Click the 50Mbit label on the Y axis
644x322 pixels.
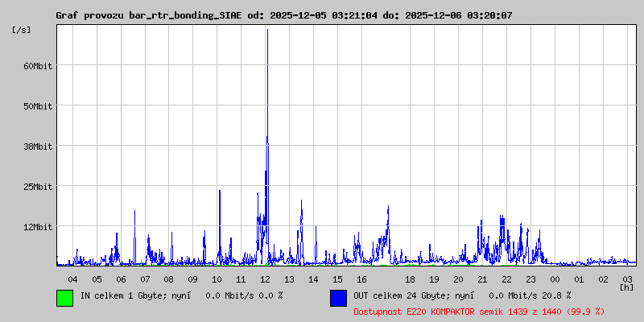pyautogui.click(x=38, y=105)
